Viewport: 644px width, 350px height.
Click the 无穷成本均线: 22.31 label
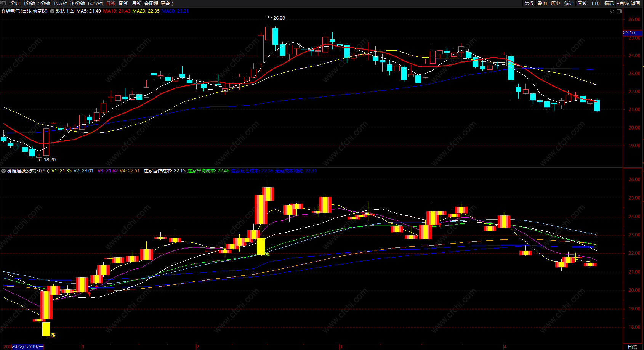[296, 171]
